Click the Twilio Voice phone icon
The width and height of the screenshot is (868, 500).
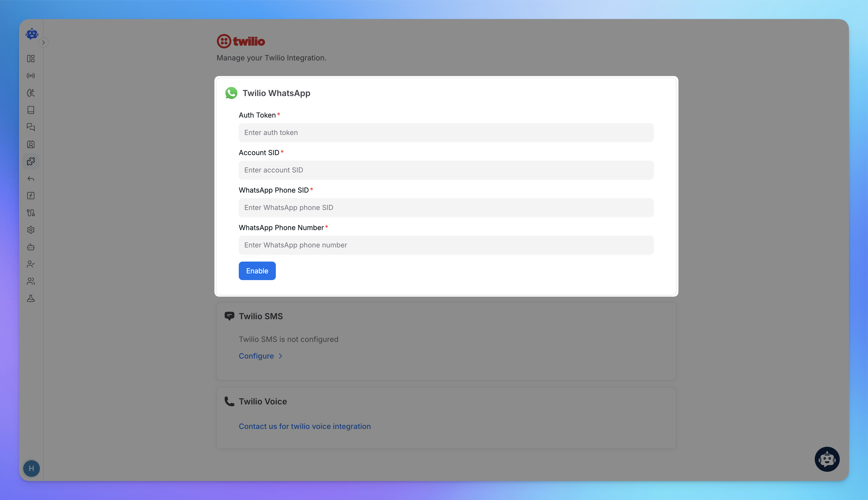click(230, 401)
